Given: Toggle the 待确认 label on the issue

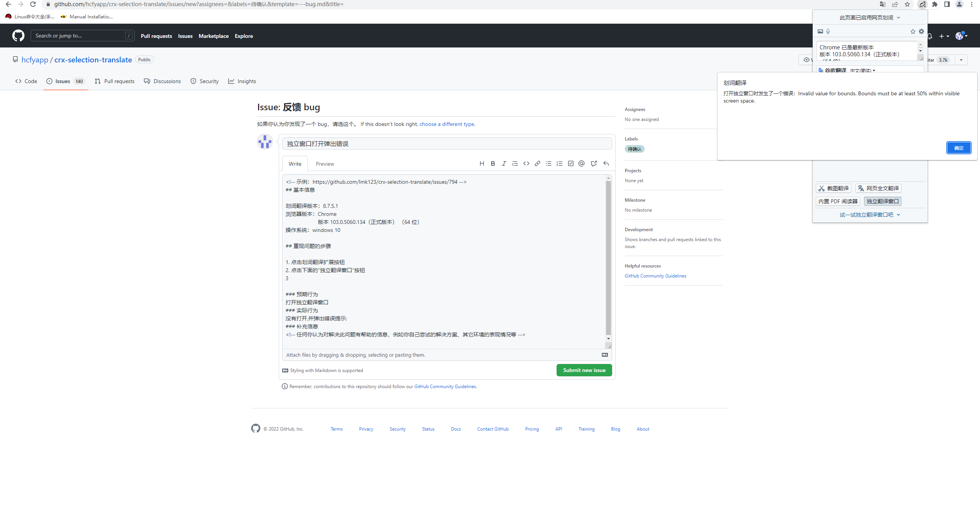Looking at the screenshot, I should click(x=635, y=149).
